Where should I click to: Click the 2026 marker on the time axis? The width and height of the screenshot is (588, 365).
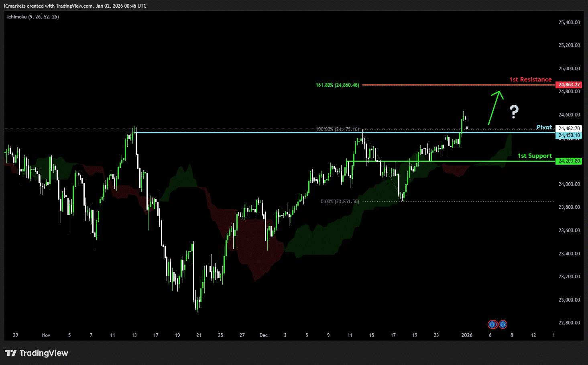(467, 335)
